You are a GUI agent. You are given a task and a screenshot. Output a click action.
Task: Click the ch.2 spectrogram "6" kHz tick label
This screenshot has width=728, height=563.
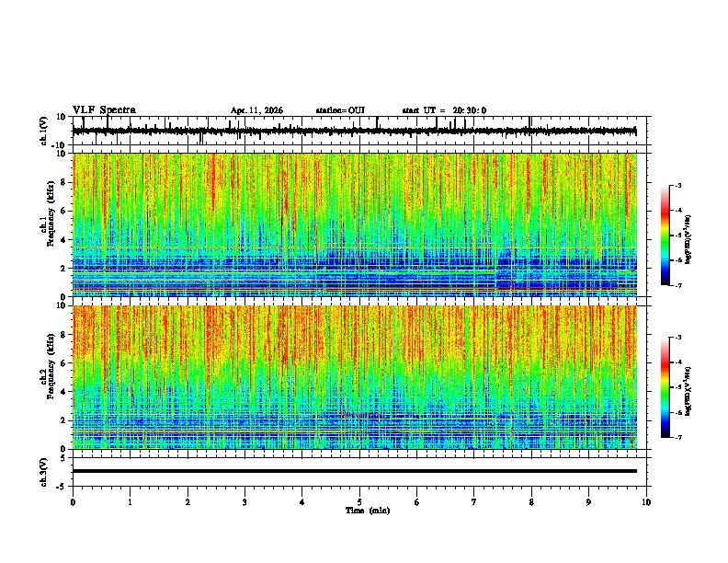click(64, 363)
